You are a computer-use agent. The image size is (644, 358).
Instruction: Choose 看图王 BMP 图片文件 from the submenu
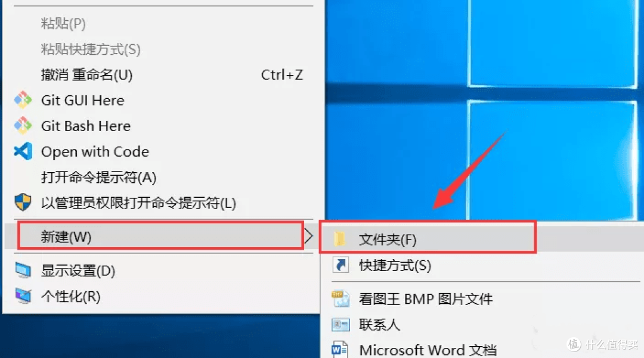[x=425, y=299]
